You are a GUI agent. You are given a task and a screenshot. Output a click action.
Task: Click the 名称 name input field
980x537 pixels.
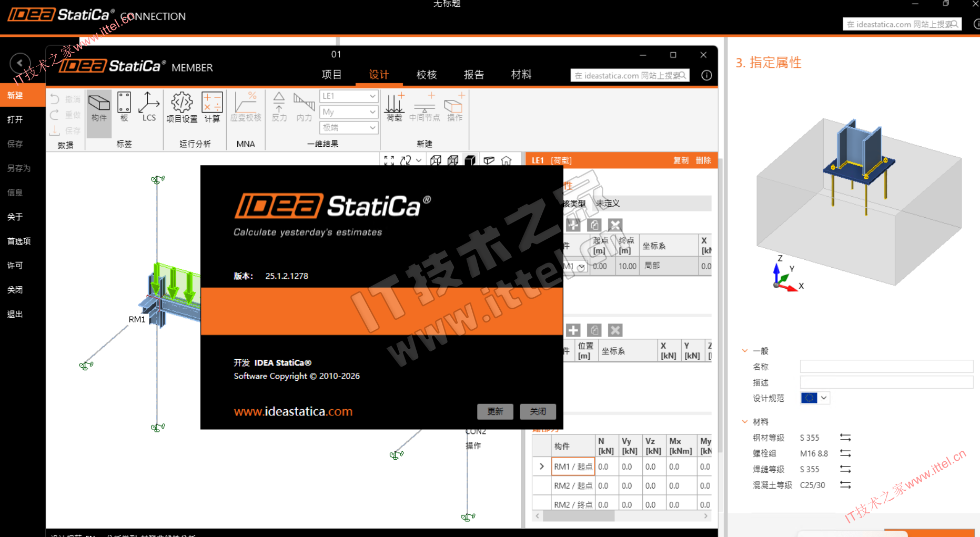pos(886,367)
